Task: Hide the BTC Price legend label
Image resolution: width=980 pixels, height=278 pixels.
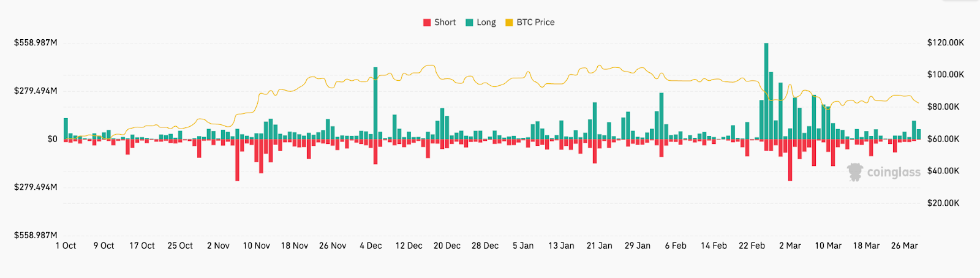Action: point(535,23)
